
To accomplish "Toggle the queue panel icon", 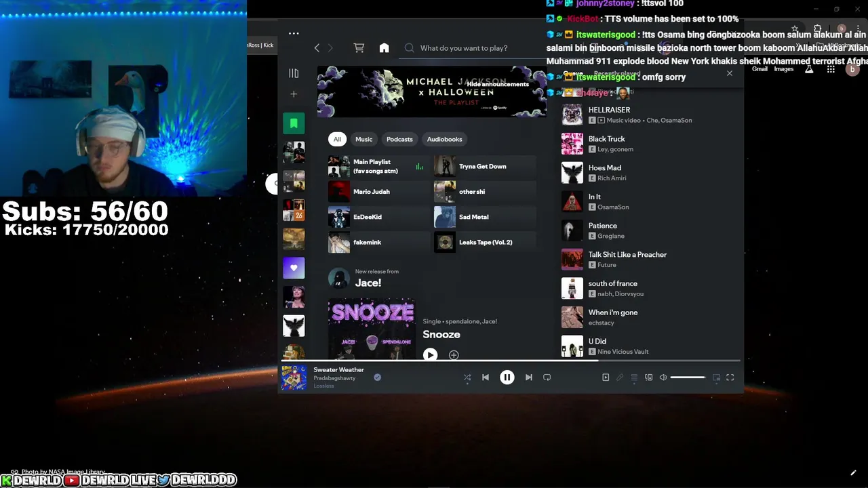I will tap(634, 378).
